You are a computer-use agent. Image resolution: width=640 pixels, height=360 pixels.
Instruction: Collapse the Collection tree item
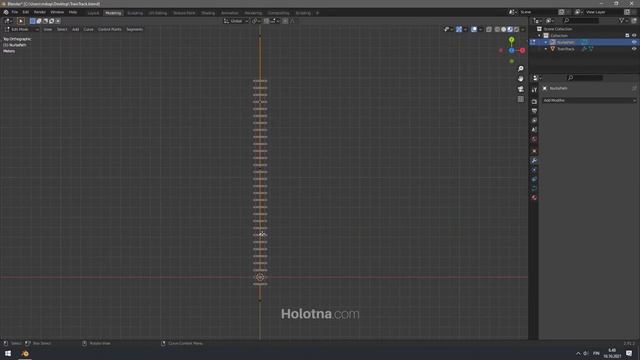click(539, 36)
